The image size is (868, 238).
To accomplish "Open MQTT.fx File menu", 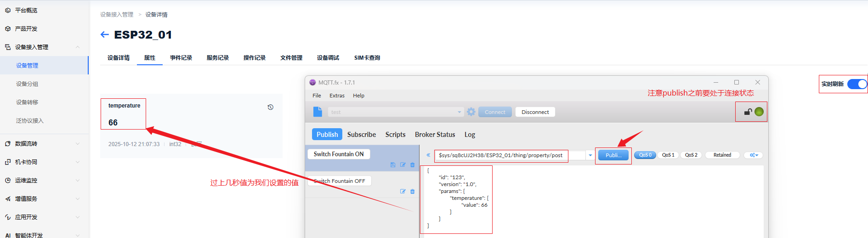I will 317,96.
